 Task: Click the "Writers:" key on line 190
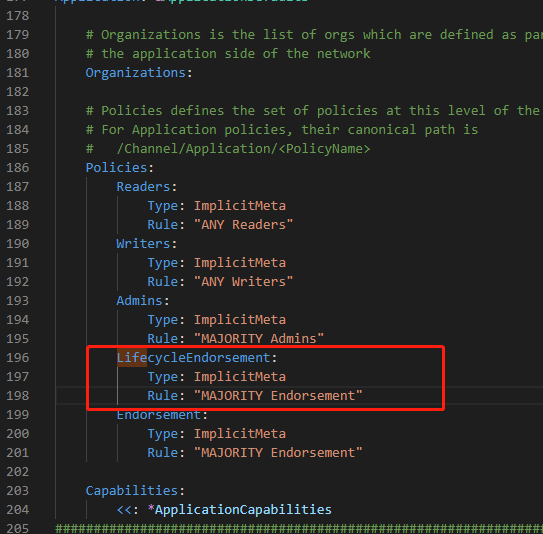[x=146, y=244]
